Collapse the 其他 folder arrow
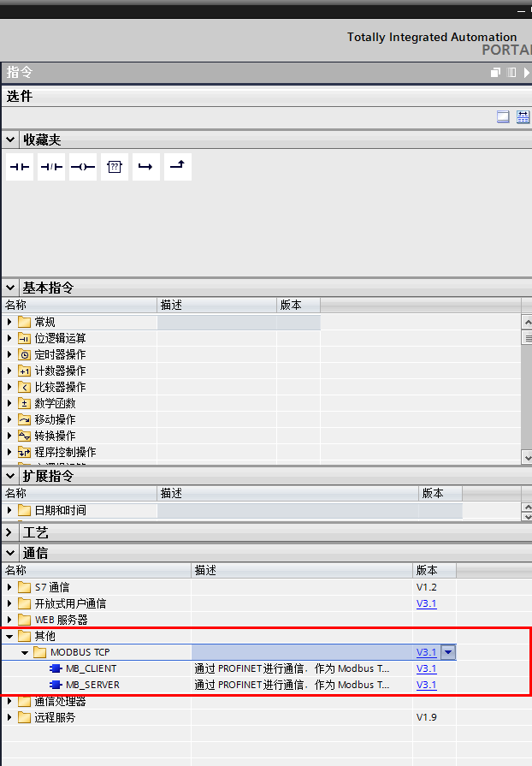 click(9, 637)
